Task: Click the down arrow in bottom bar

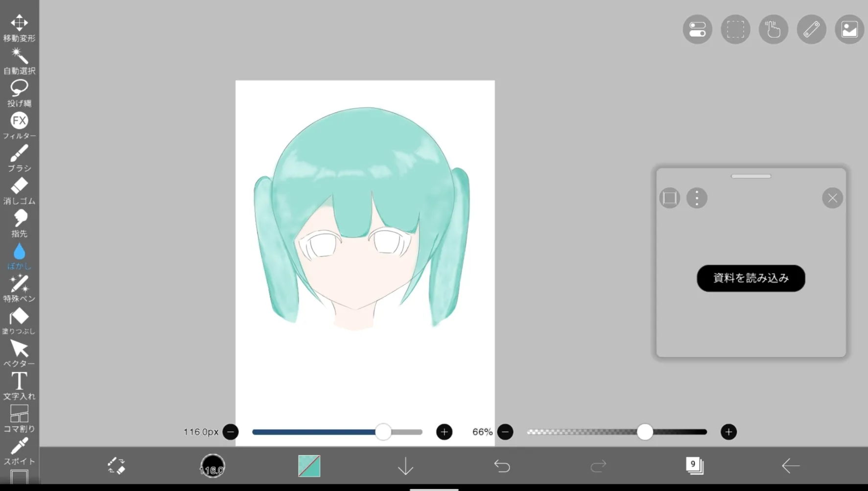Action: (405, 466)
